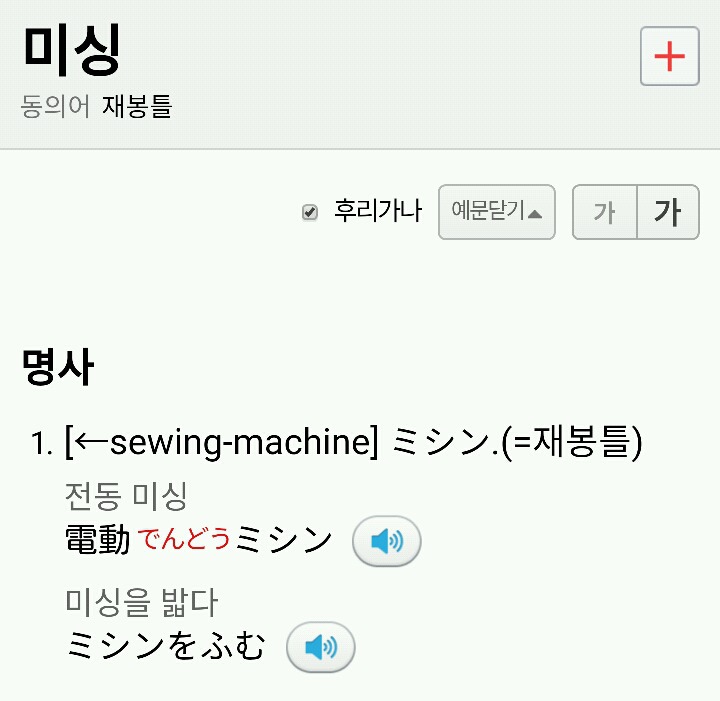The image size is (720, 701).
Task: Add 미싱 to wordbook with plus icon
Action: point(669,56)
